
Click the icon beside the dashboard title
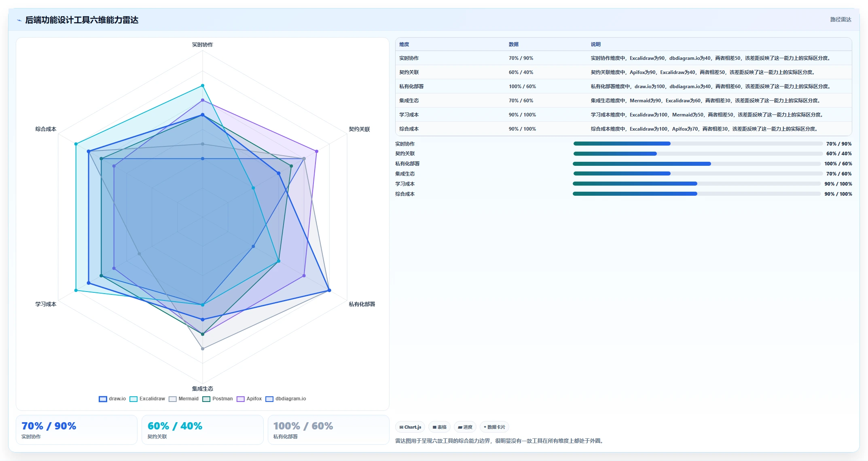[19, 20]
